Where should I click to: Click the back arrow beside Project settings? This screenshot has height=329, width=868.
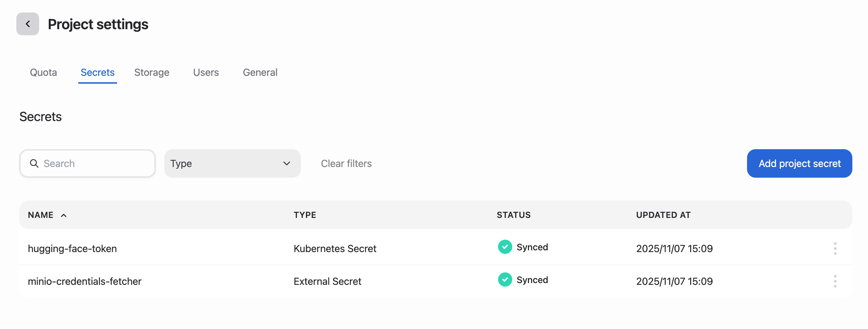27,24
